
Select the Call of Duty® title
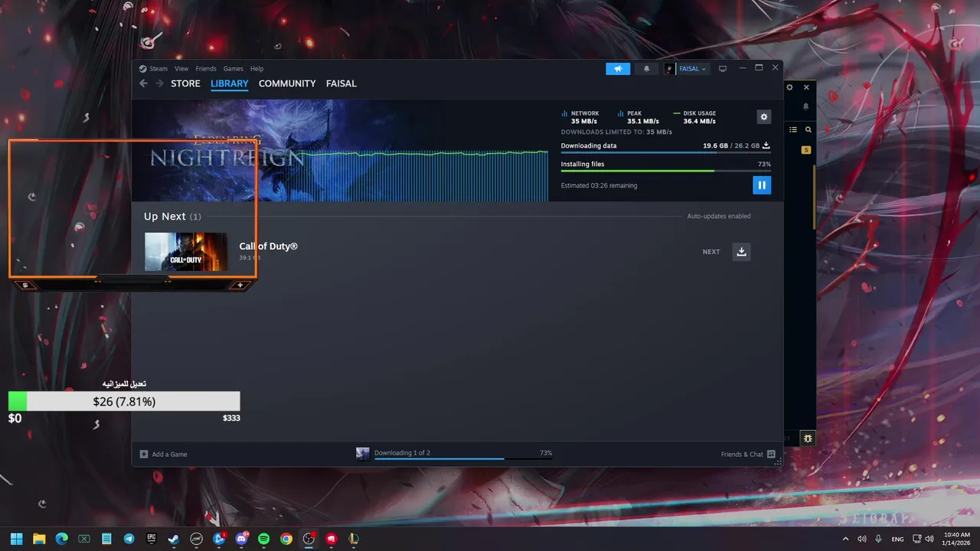pyautogui.click(x=268, y=246)
